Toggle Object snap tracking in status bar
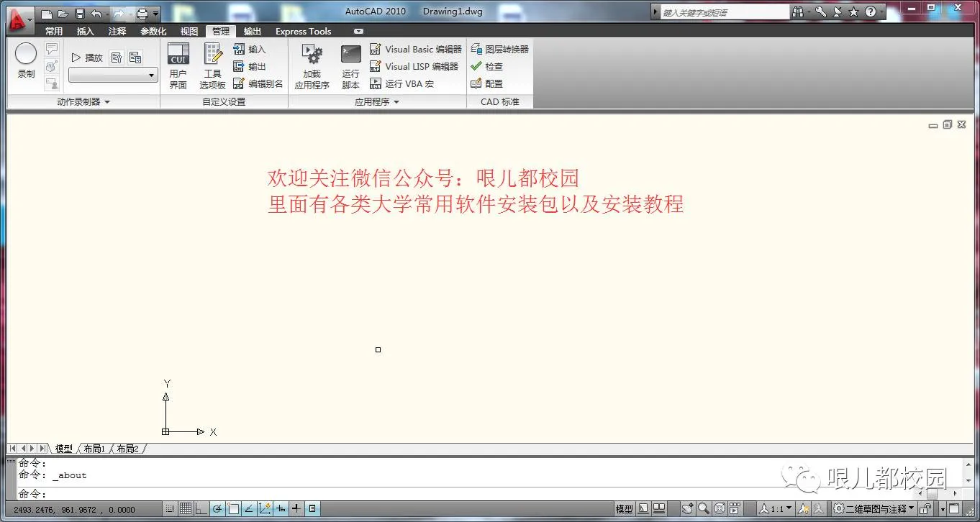Viewport: 980px width, 522px height. tap(249, 509)
